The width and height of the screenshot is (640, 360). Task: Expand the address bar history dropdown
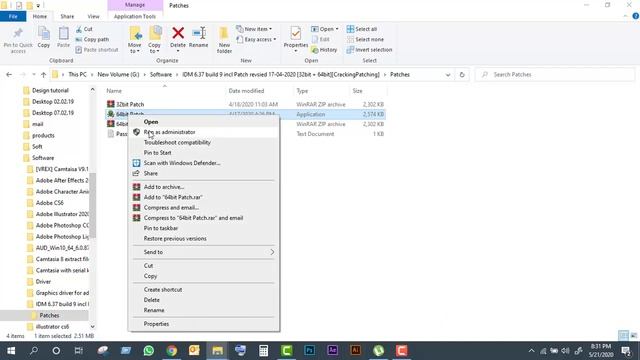click(x=448, y=75)
